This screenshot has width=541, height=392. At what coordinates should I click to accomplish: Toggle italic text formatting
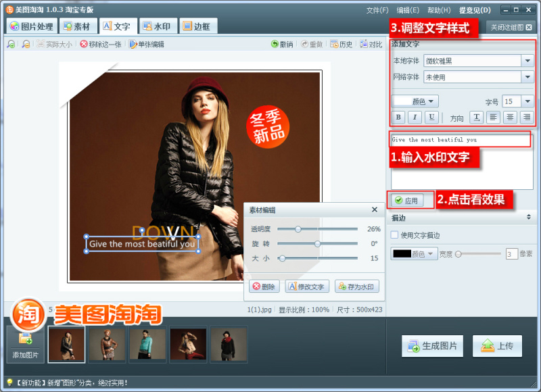click(x=415, y=117)
